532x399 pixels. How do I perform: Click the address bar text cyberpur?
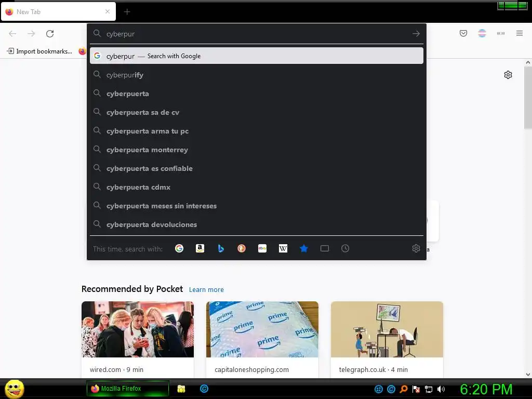[121, 34]
